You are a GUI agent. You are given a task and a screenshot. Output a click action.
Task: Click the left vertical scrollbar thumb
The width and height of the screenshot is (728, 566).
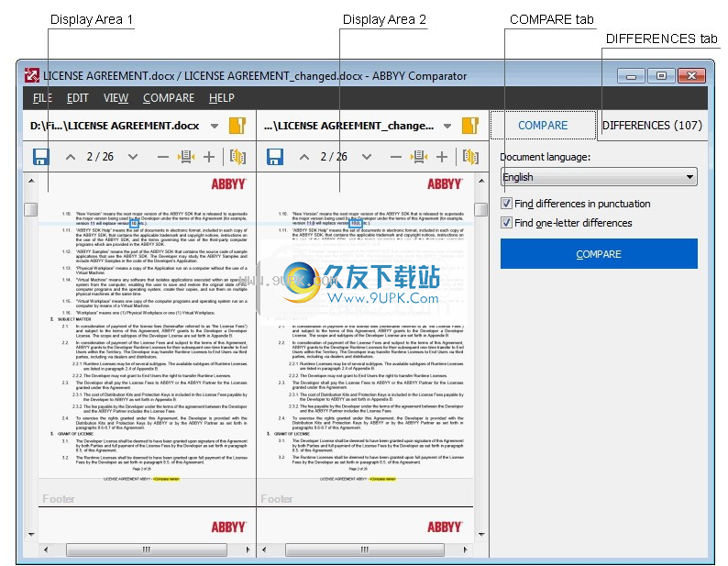31,209
